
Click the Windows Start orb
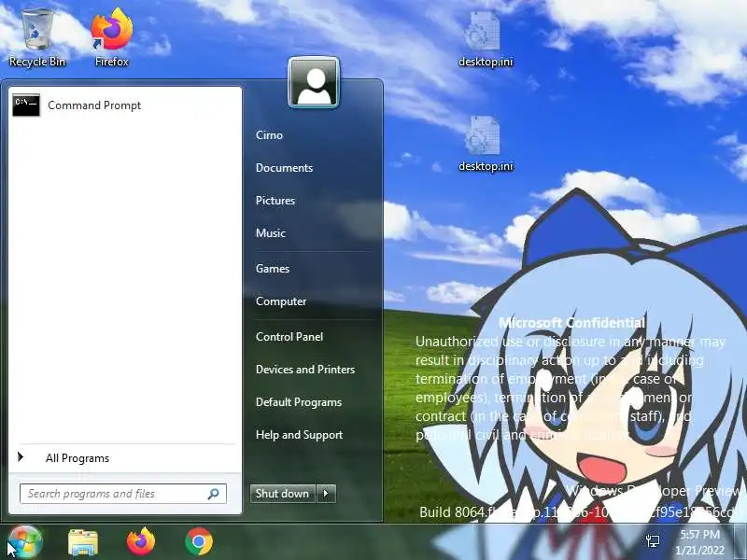click(24, 542)
